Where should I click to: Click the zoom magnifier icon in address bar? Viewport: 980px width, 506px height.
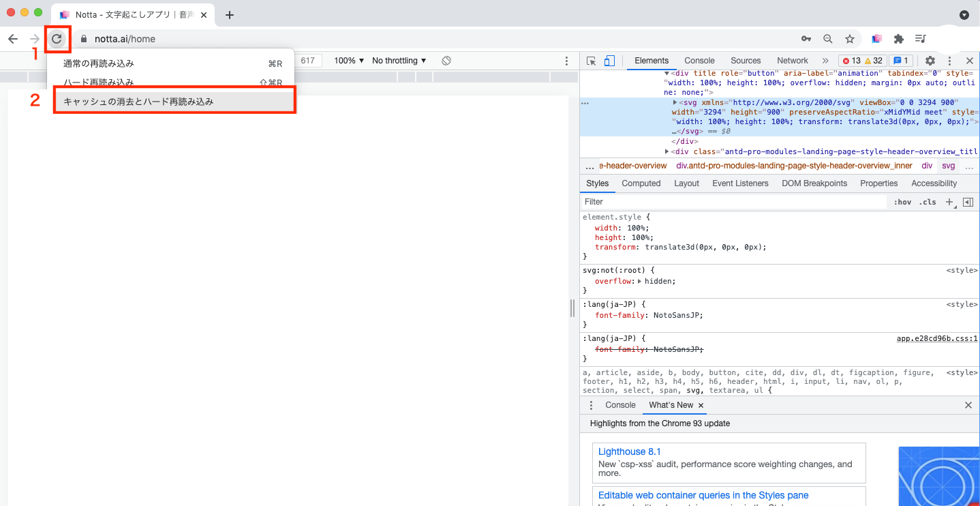(x=828, y=39)
